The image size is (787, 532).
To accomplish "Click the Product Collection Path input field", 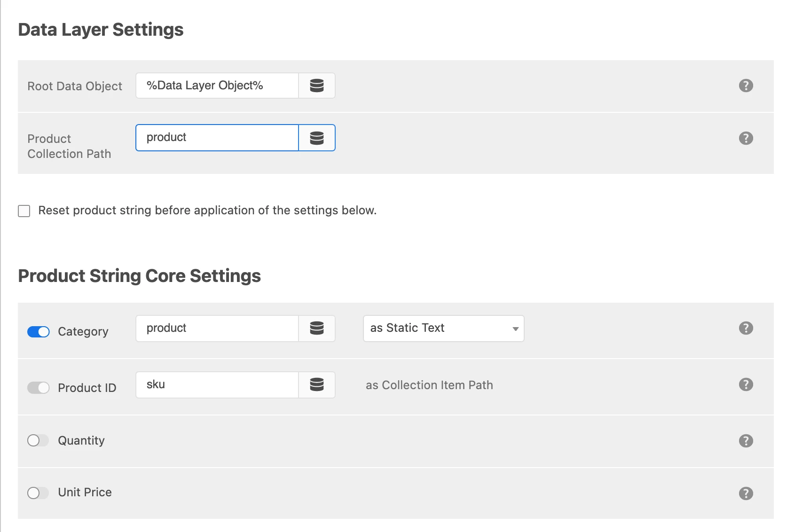I will pyautogui.click(x=217, y=138).
